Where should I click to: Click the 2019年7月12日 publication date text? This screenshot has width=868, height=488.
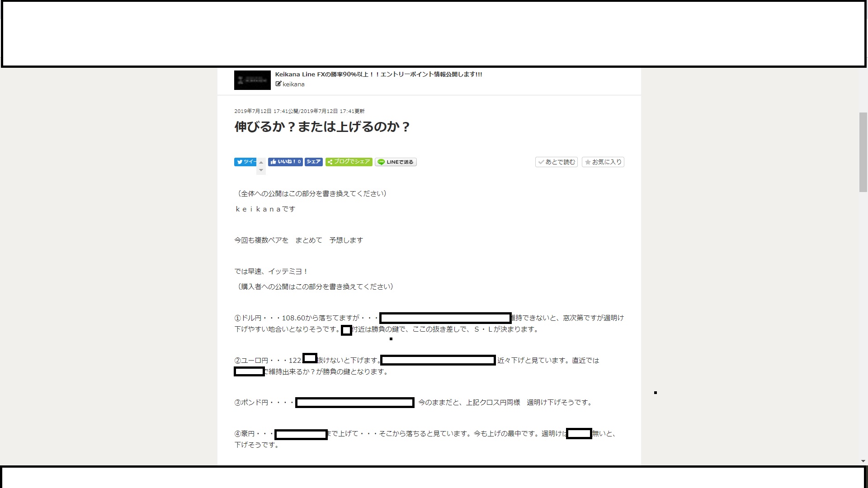(253, 111)
